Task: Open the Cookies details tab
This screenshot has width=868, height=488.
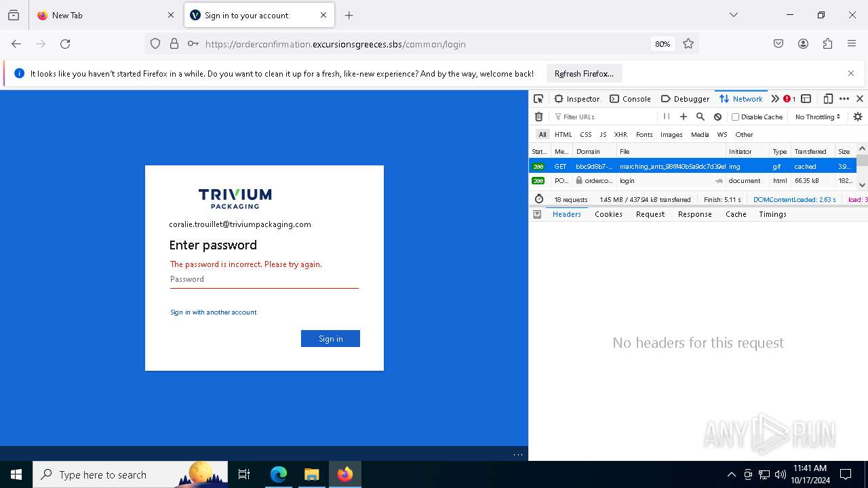Action: [608, 214]
